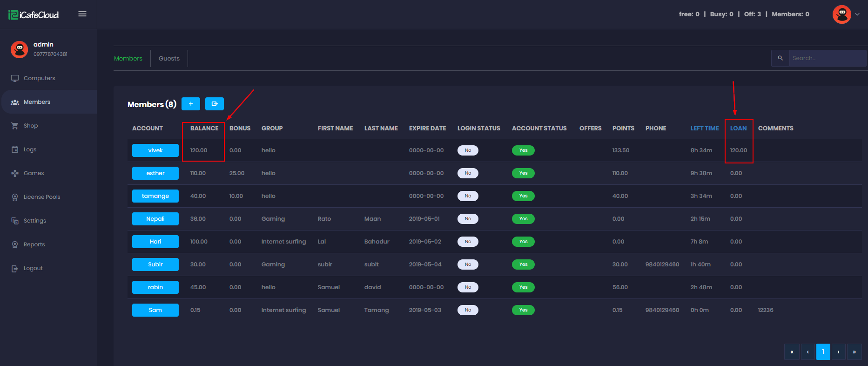Click the hamburger menu icon
Image resolution: width=868 pixels, height=366 pixels.
click(82, 14)
